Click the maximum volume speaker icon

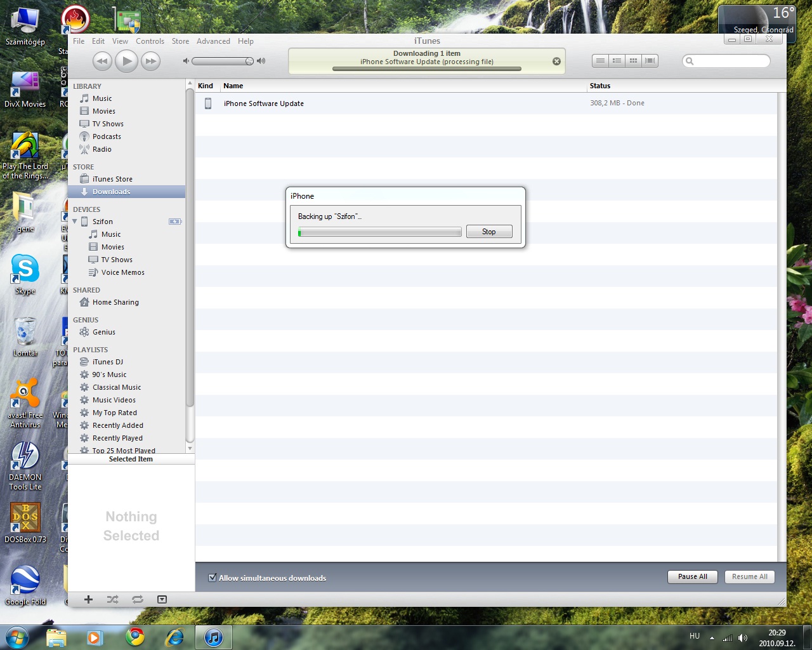(x=261, y=61)
